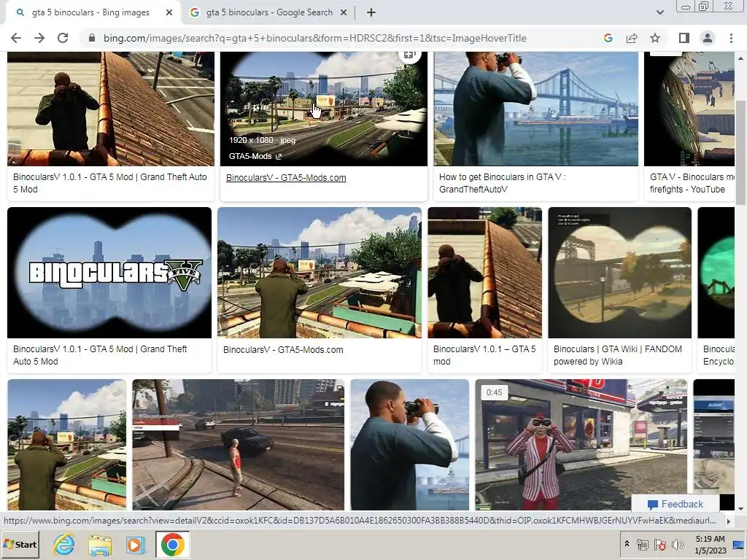Reload the Bing images page
Image resolution: width=747 pixels, height=560 pixels.
pyautogui.click(x=63, y=38)
